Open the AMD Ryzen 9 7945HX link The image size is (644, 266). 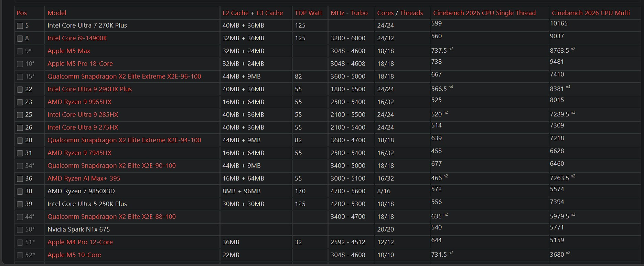[x=79, y=153]
